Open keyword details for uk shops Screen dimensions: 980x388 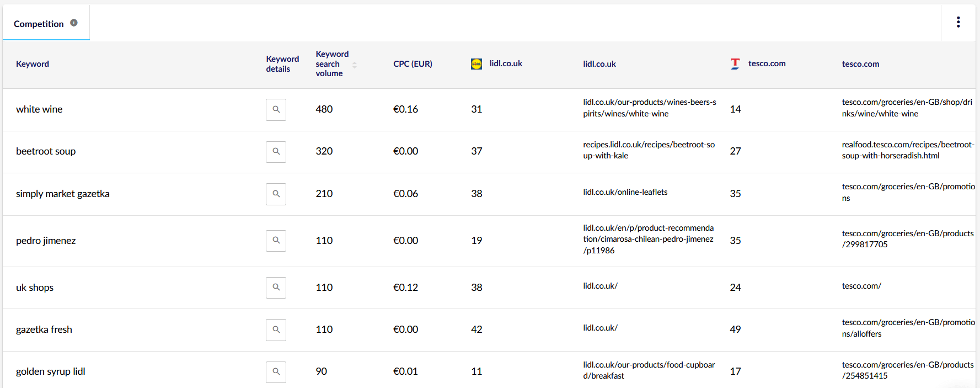pyautogui.click(x=276, y=288)
